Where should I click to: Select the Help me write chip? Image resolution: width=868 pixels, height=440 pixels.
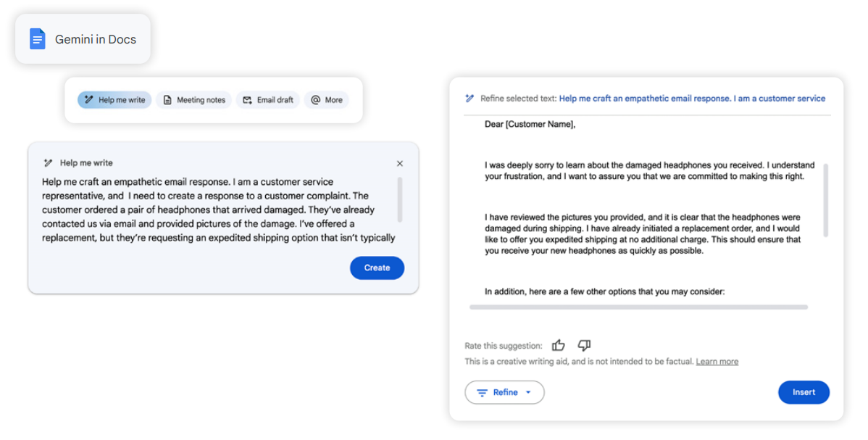point(114,100)
